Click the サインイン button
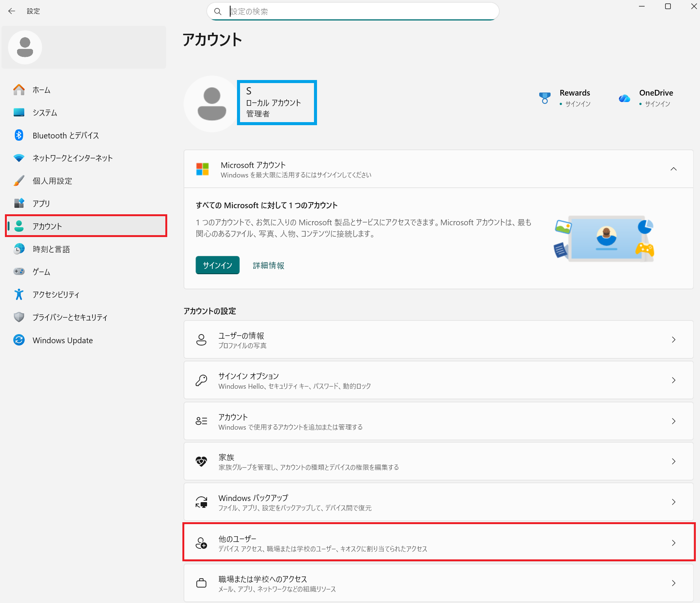The image size is (700, 603). click(x=217, y=265)
